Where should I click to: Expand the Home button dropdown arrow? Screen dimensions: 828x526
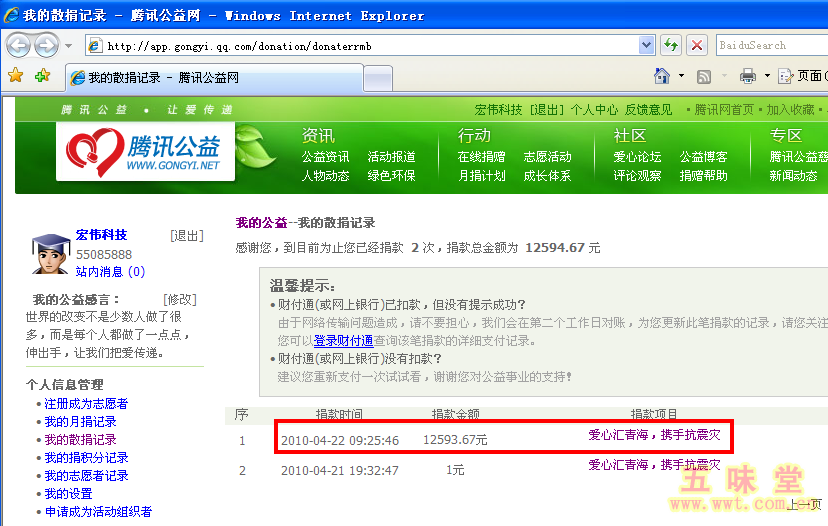click(681, 76)
